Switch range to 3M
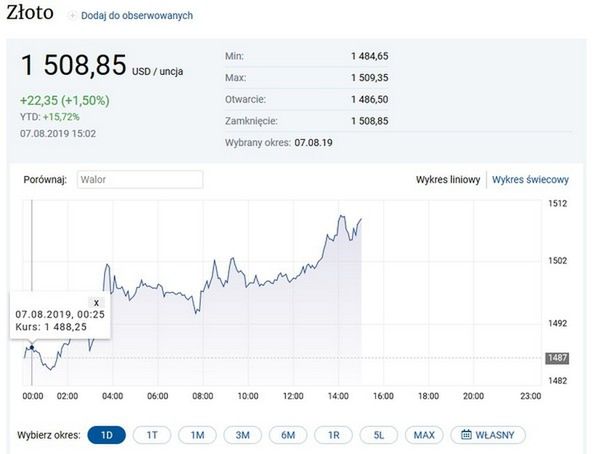 tap(243, 435)
